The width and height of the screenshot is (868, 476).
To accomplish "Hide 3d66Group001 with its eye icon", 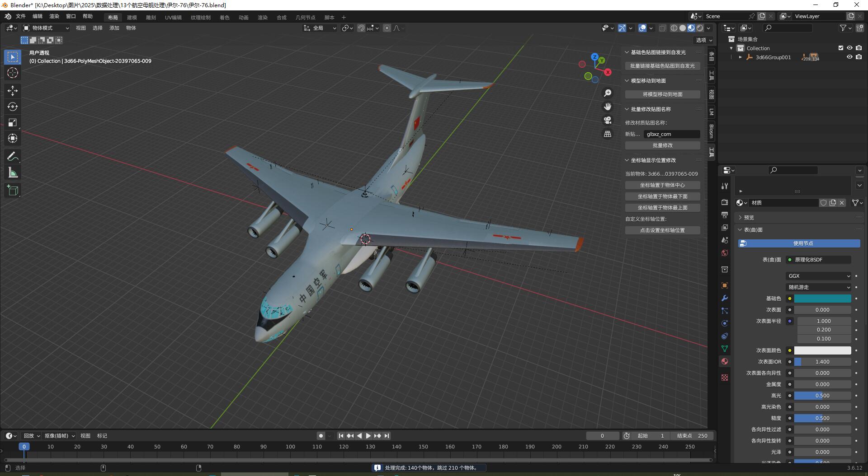I will click(x=849, y=57).
